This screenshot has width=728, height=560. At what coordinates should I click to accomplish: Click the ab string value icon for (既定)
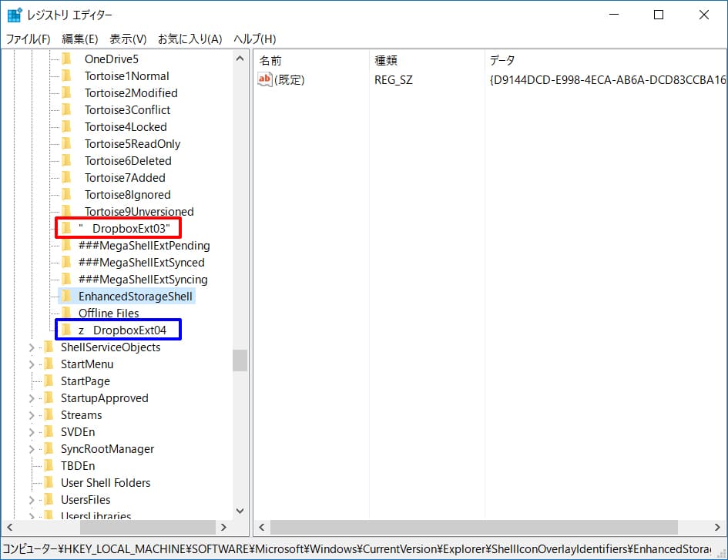[265, 79]
